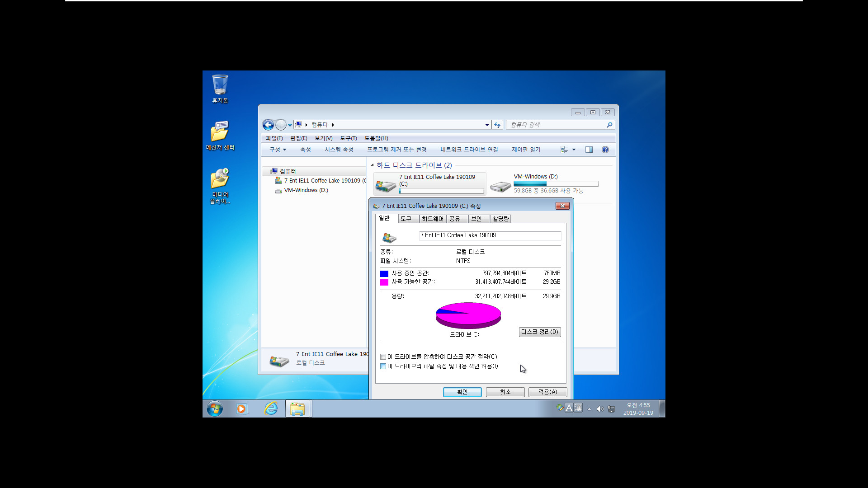This screenshot has height=488, width=868.
Task: Click the 디스크 정리(D) button
Action: pos(540,332)
